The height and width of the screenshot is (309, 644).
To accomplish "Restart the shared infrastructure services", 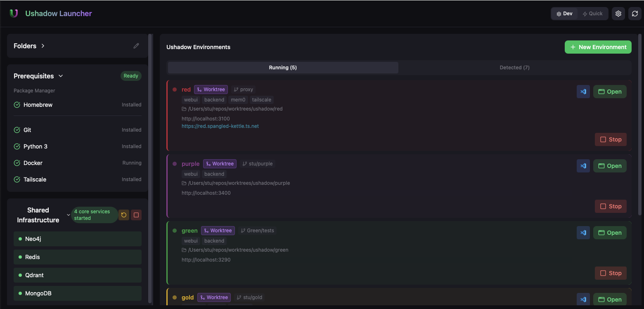I will click(123, 215).
